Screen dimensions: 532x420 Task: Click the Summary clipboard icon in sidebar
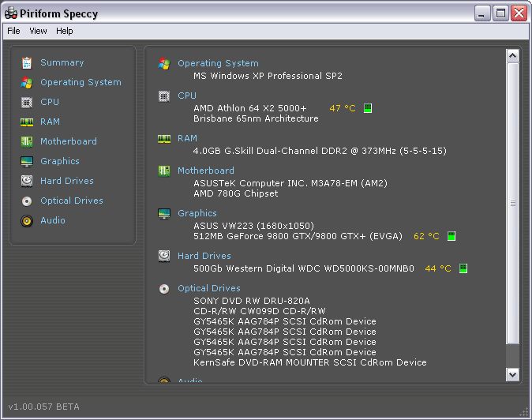click(x=27, y=62)
